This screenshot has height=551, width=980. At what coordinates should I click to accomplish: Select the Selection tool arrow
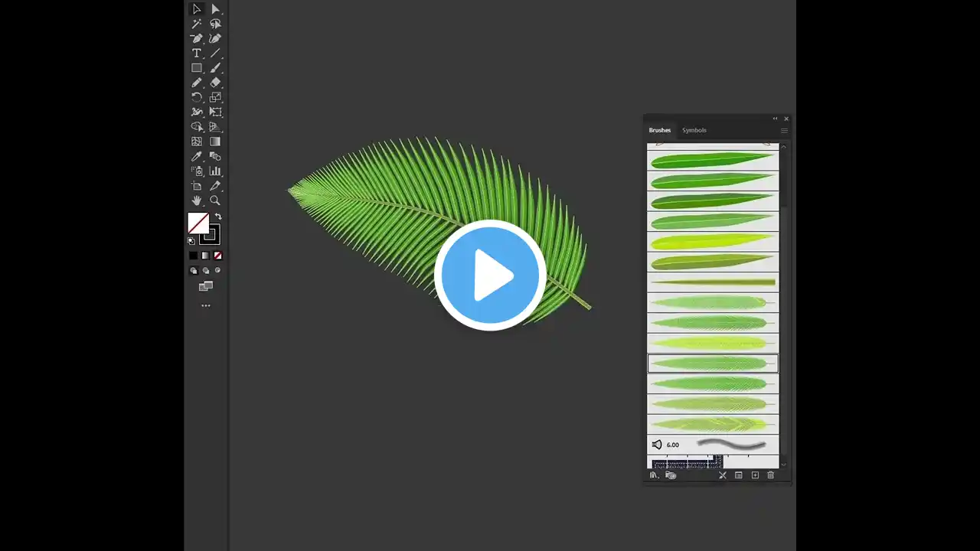(197, 9)
